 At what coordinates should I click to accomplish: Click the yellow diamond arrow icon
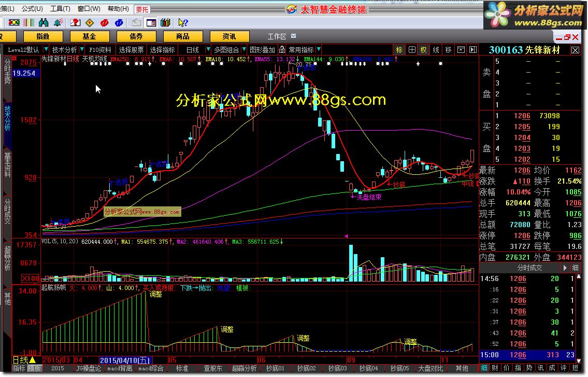(x=90, y=23)
